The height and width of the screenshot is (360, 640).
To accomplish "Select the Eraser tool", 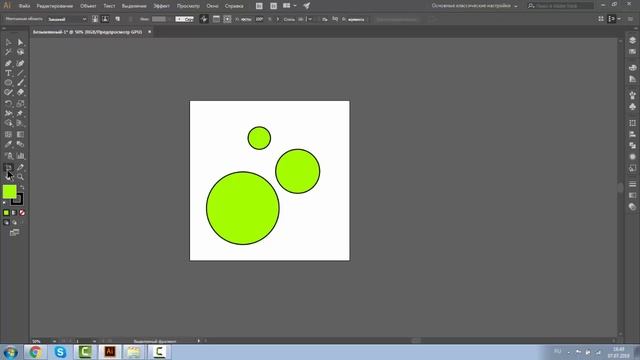I will click(x=20, y=93).
